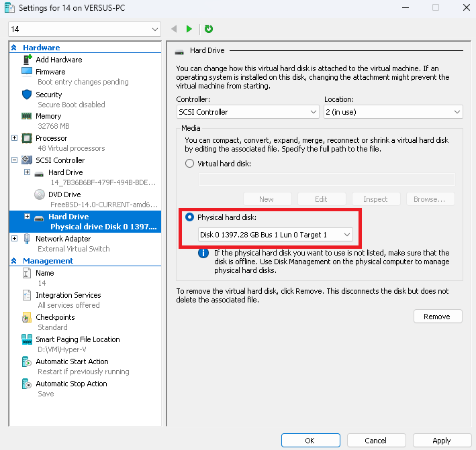Image resolution: width=476 pixels, height=450 pixels.
Task: Click the Network Adapter icon
Action: point(27,239)
